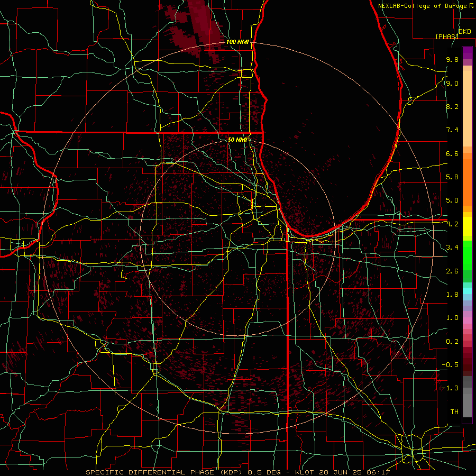Choose the 2.6 legend value

click(x=452, y=271)
